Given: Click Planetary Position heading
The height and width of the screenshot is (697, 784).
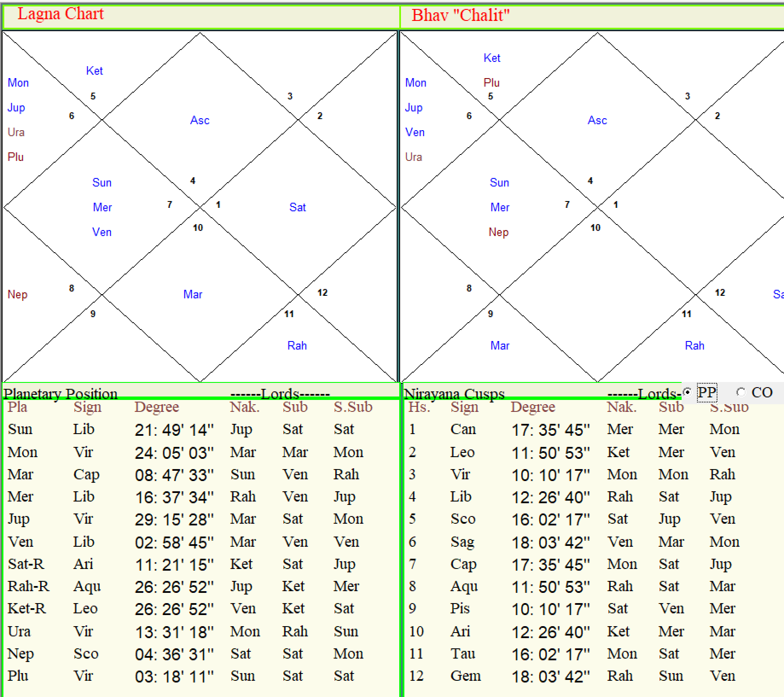Looking at the screenshot, I should tap(61, 394).
